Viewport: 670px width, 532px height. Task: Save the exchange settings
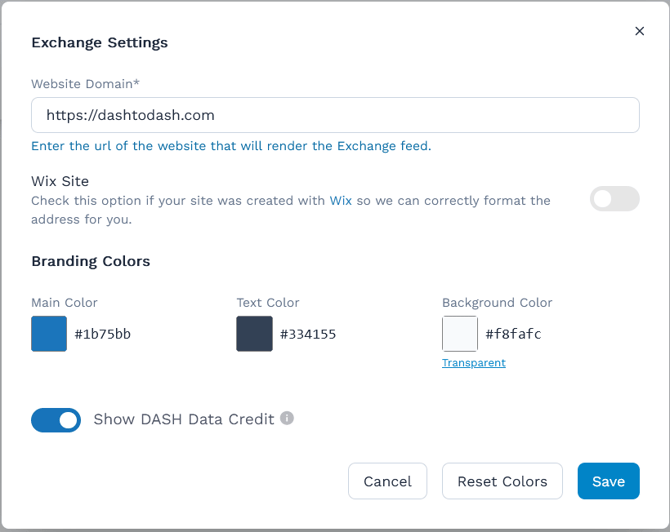coord(608,481)
